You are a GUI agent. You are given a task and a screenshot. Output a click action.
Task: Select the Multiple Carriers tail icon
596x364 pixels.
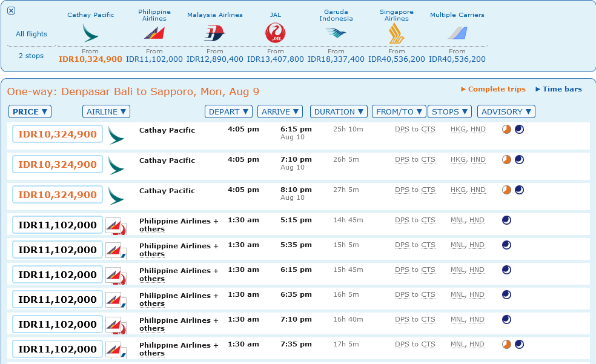coord(457,33)
